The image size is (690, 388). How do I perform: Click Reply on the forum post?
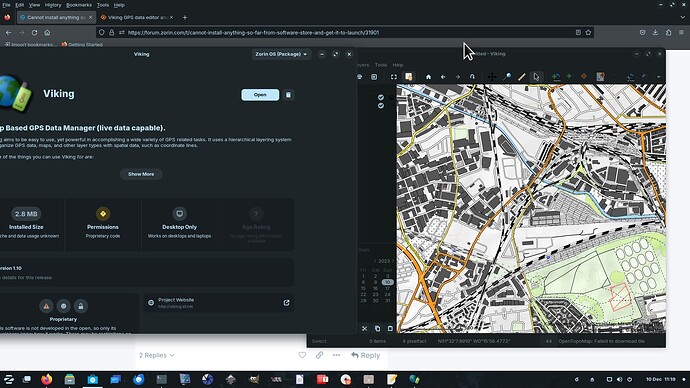[365, 355]
